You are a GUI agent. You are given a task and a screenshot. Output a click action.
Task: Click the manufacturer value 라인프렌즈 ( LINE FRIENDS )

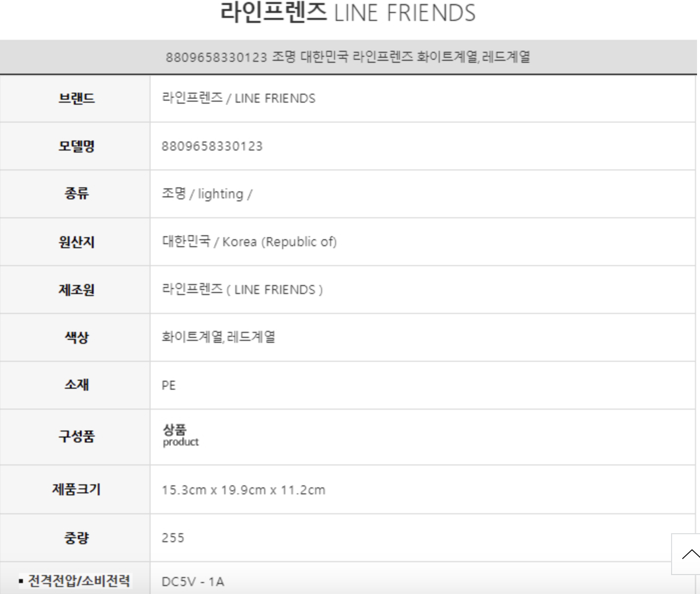[x=242, y=290]
